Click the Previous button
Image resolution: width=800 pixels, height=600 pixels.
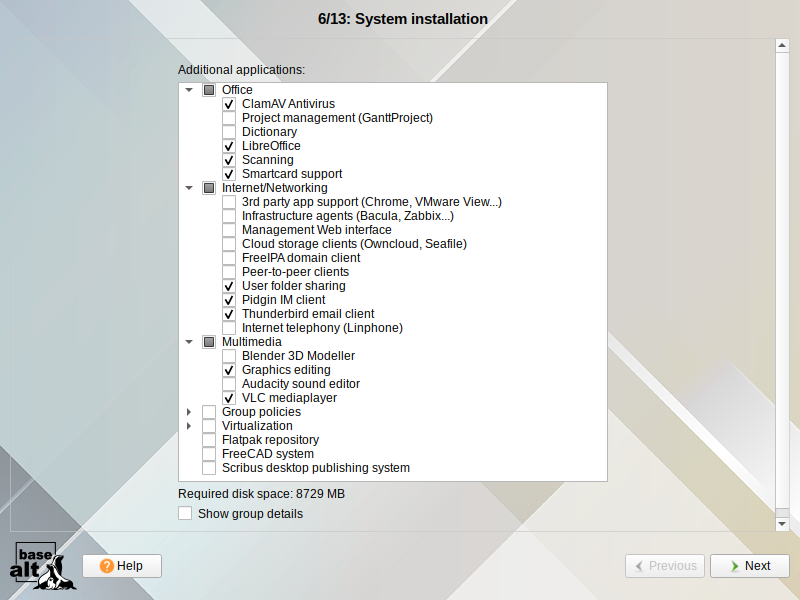coord(665,566)
